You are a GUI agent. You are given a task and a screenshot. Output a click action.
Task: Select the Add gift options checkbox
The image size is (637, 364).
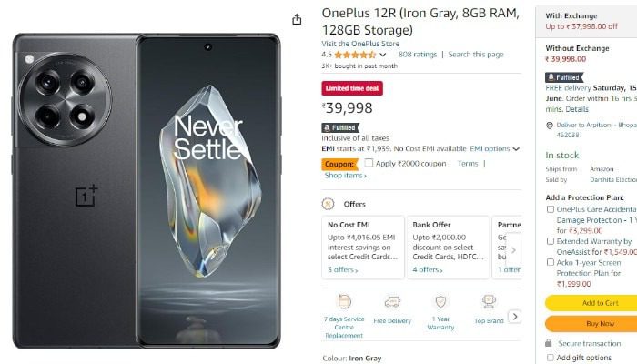[550, 358]
